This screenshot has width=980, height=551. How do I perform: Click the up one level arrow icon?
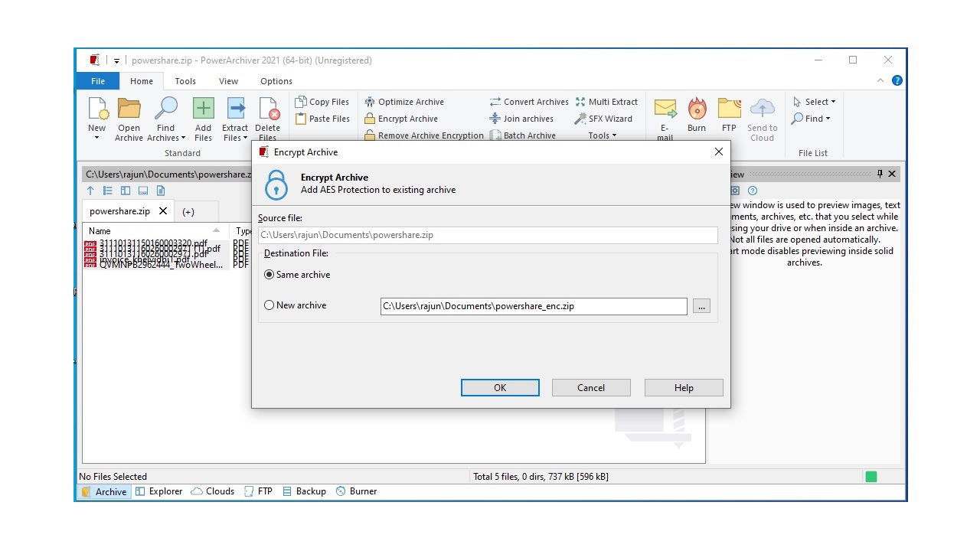pyautogui.click(x=90, y=191)
